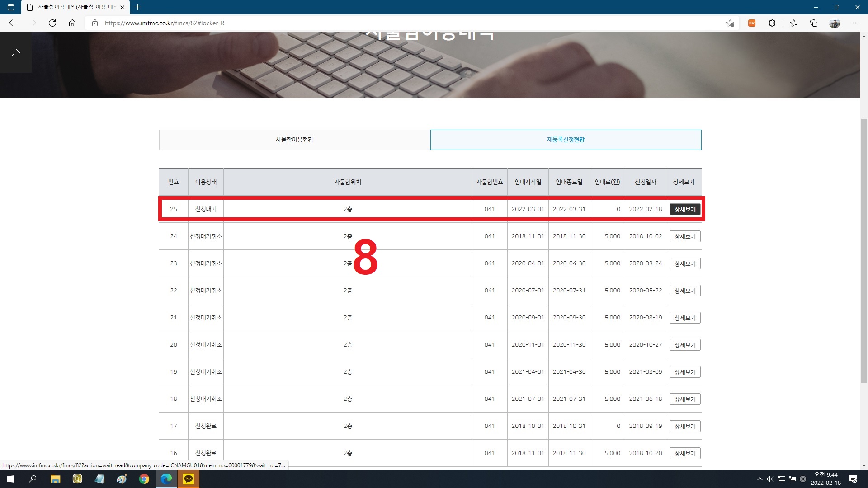Click 상세보기 for row number 21
Screen dimensions: 868x488
click(x=685, y=318)
